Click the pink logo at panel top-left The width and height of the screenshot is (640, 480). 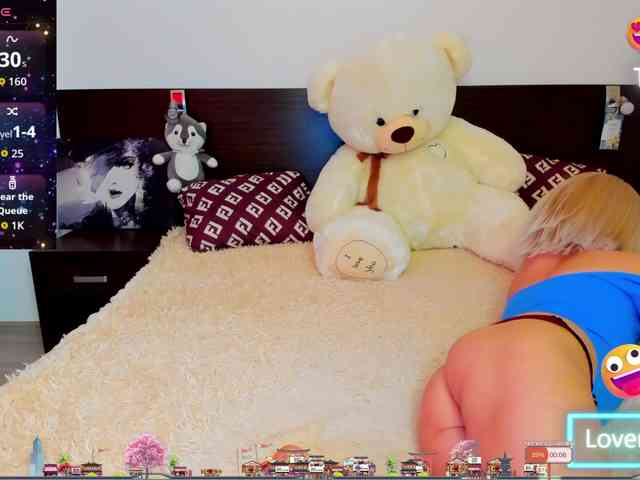click(x=6, y=11)
